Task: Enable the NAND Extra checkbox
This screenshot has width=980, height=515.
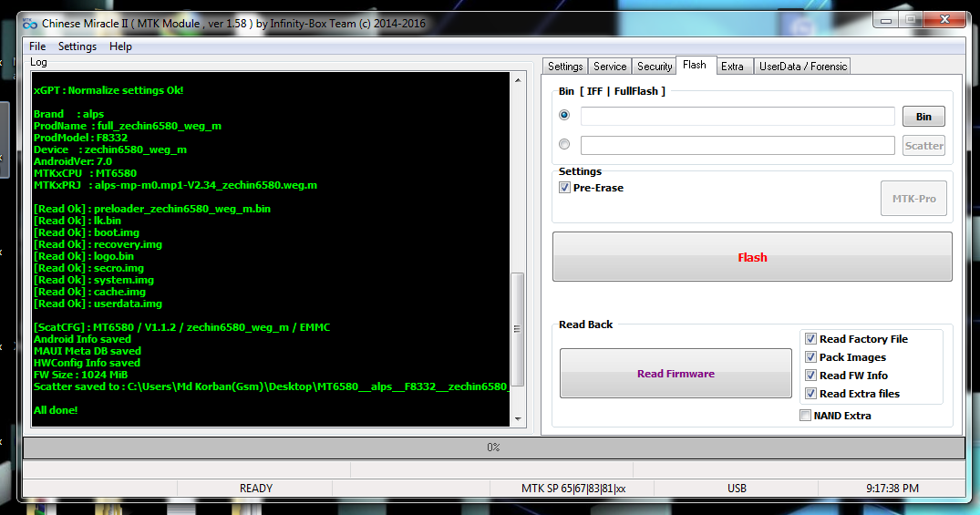Action: (806, 416)
